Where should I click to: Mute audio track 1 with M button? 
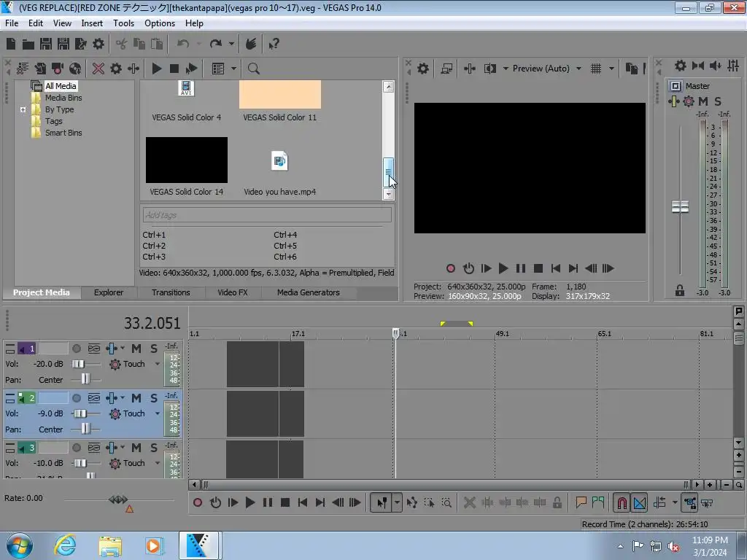tap(136, 349)
